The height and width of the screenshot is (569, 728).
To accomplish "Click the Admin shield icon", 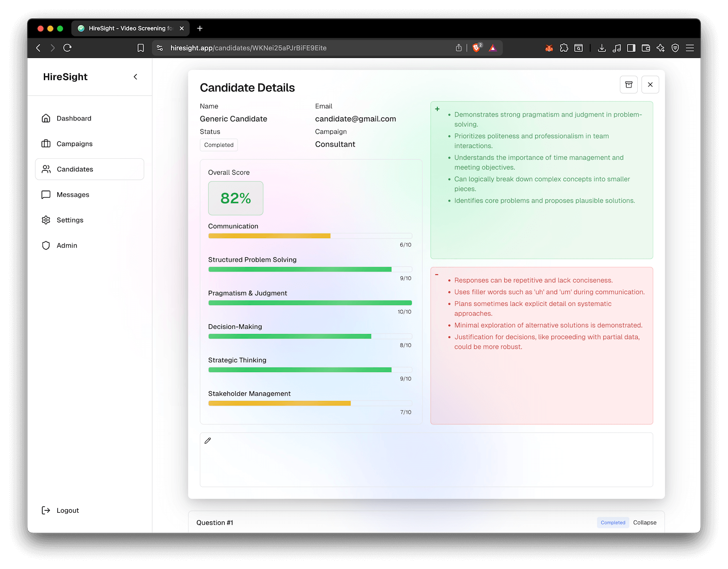I will 46,246.
